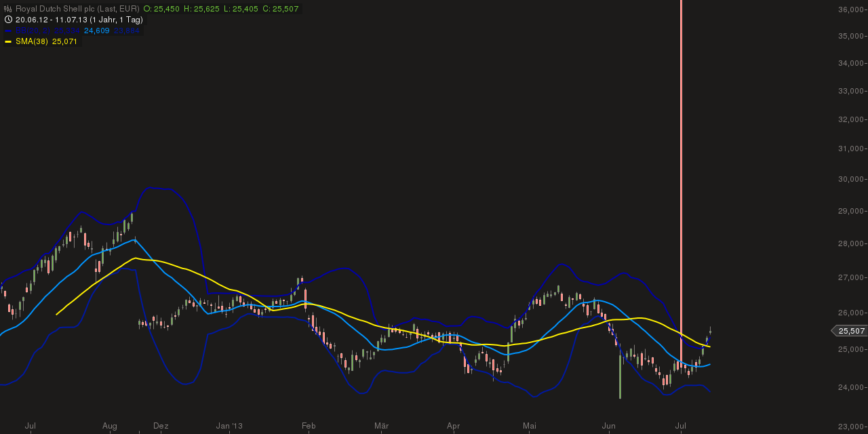Click the Jan '13 time axis label
The width and height of the screenshot is (868, 434).
229,426
